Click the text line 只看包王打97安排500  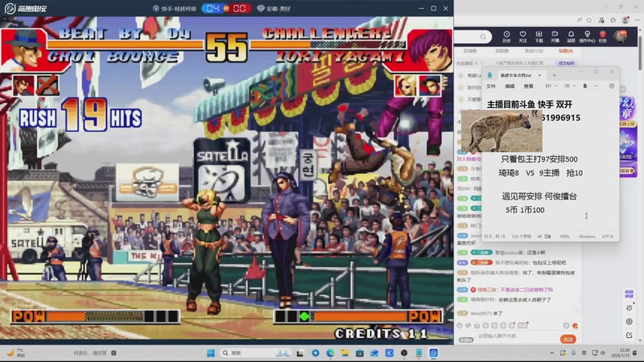pyautogui.click(x=539, y=159)
